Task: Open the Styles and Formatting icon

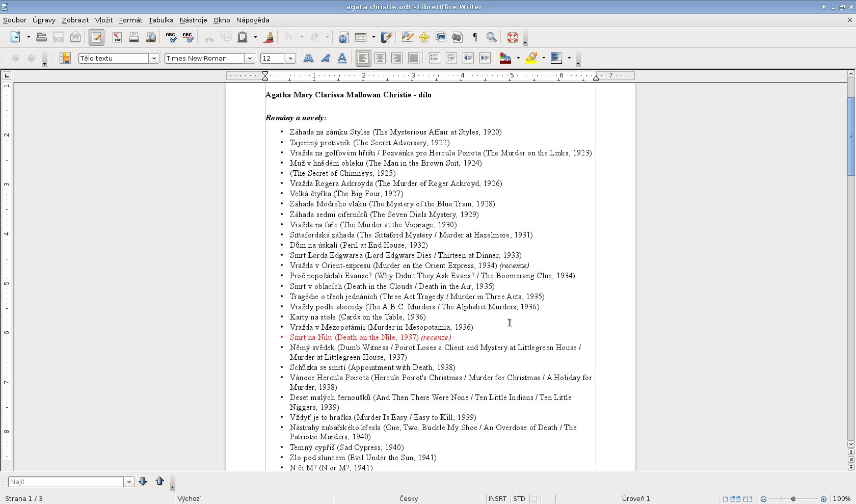Action: tap(65, 58)
